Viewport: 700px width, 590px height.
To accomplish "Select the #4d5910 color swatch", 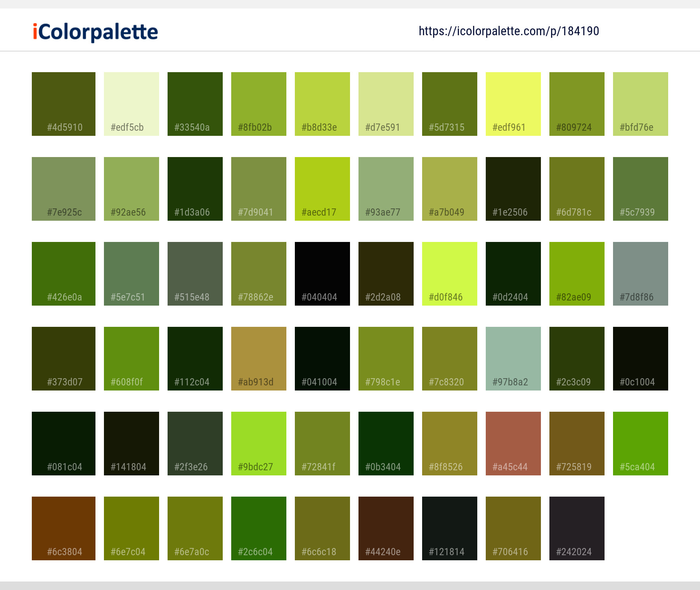I will [64, 104].
